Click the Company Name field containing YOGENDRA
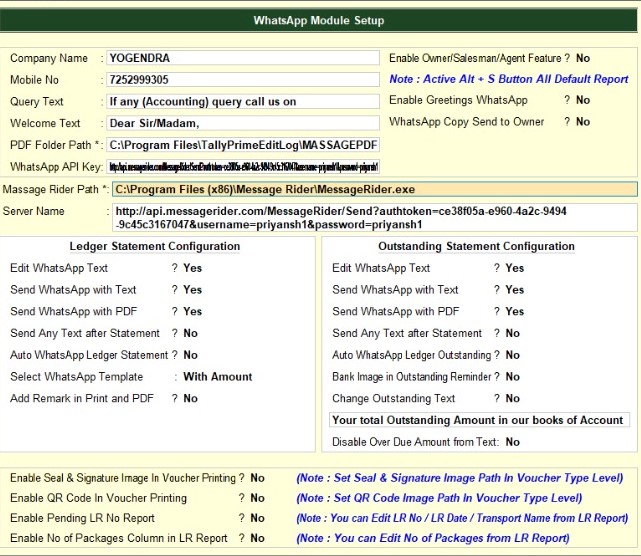641x556 pixels. 243,58
